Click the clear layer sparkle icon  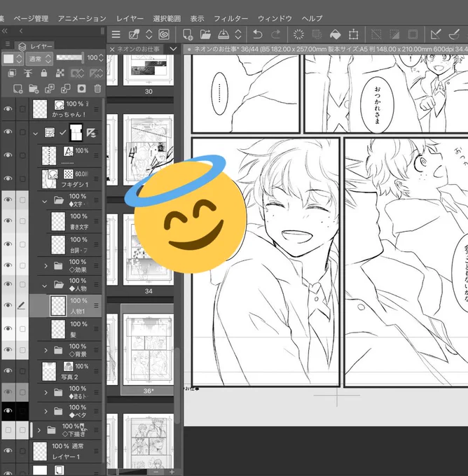298,34
